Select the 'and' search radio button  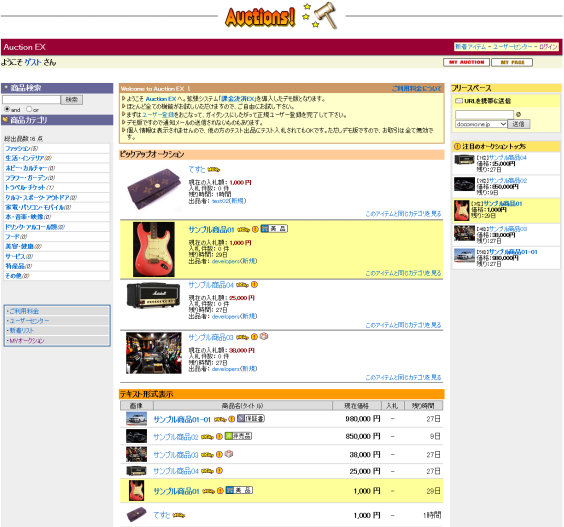(x=7, y=109)
